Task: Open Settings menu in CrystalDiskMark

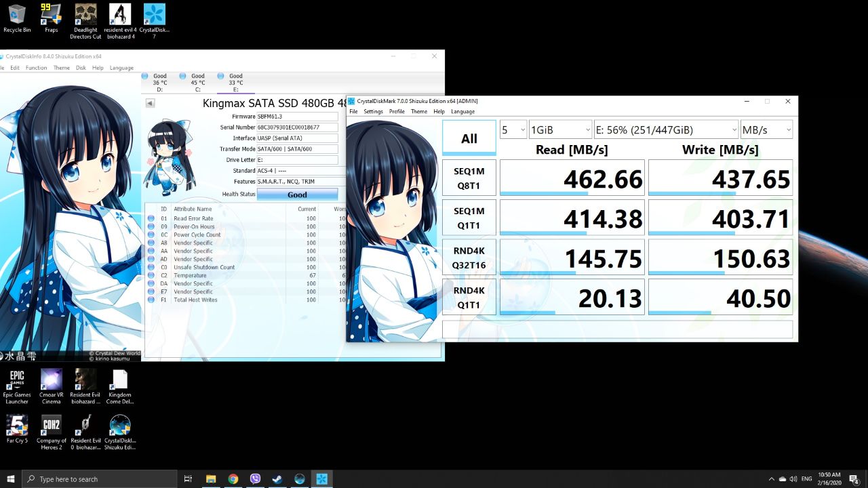Action: point(373,111)
